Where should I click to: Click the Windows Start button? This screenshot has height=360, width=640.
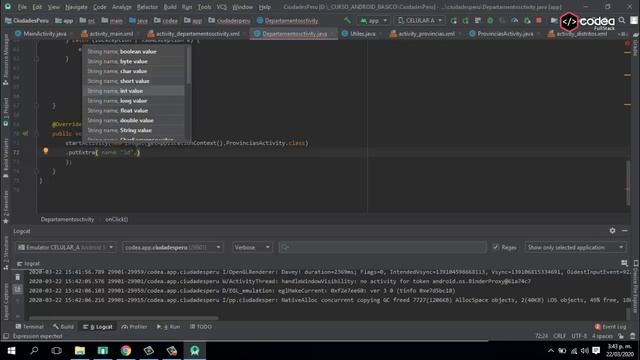click(x=11, y=350)
